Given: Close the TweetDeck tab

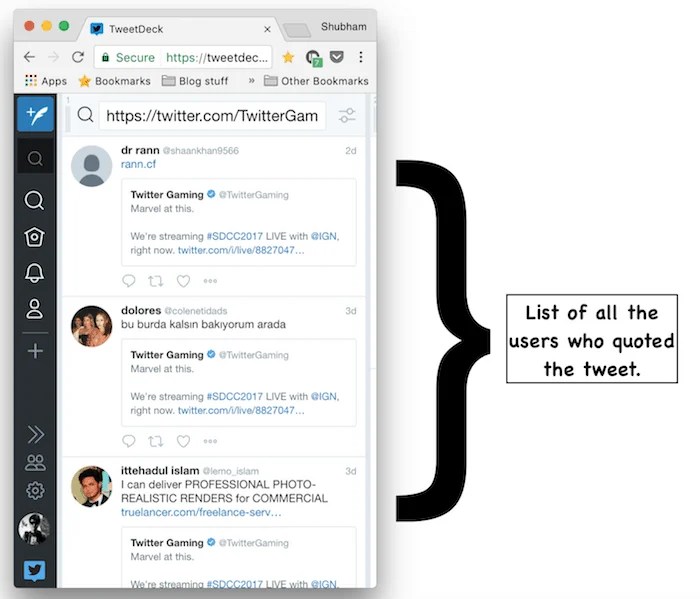Looking at the screenshot, I should click(x=267, y=29).
